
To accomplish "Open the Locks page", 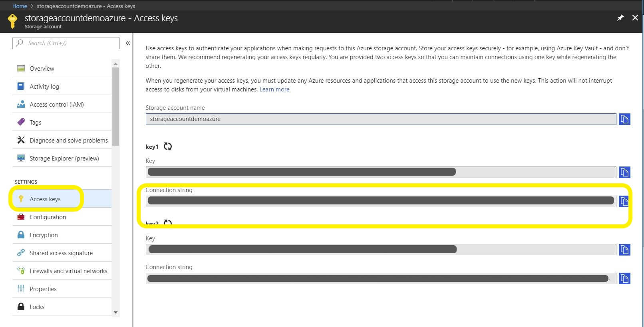I will 62,307.
